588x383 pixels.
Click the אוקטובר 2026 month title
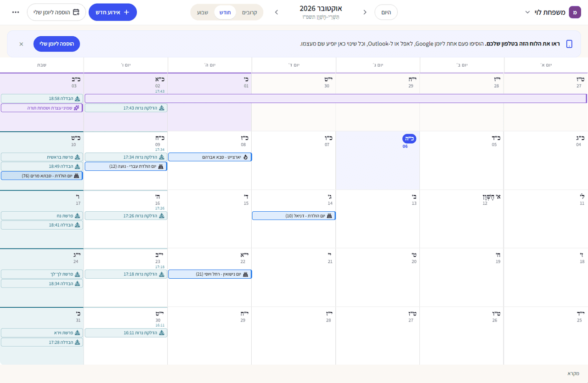tap(321, 8)
